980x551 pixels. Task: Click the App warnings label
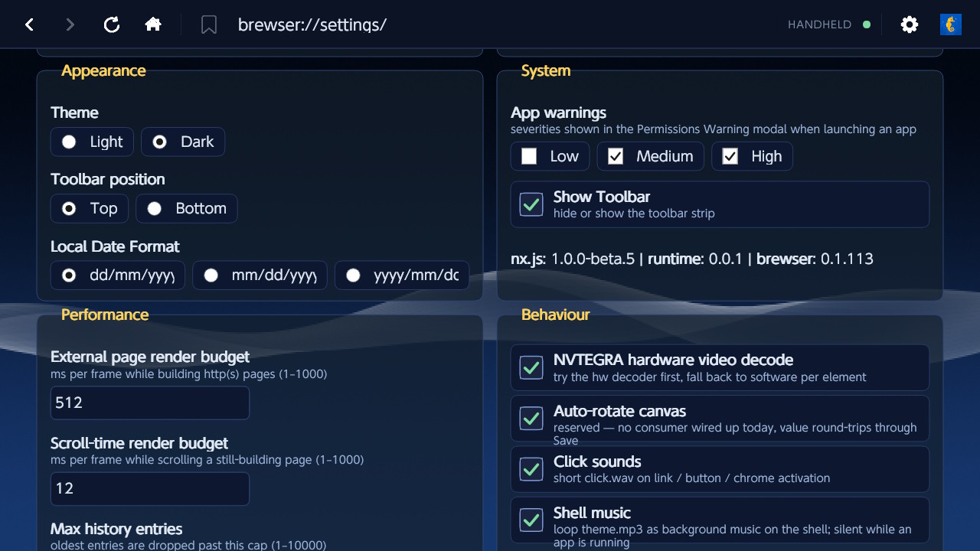click(x=559, y=112)
